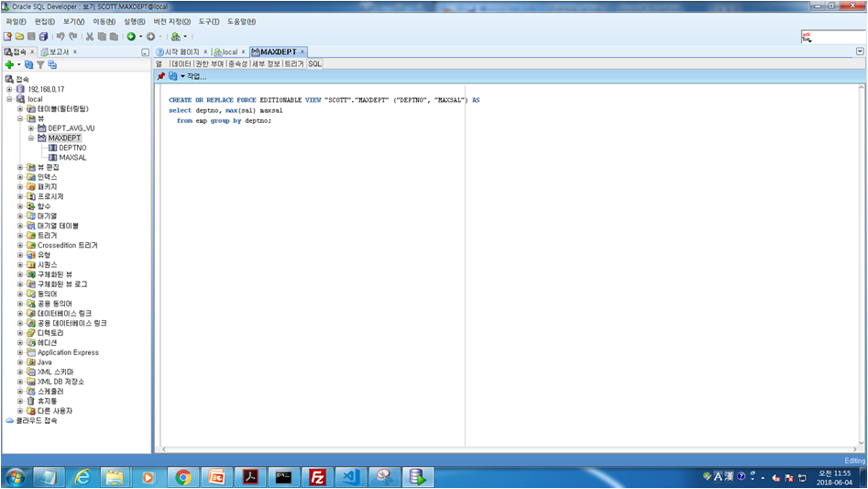Open the SQL worksheet dropdown arrow

[x=185, y=37]
